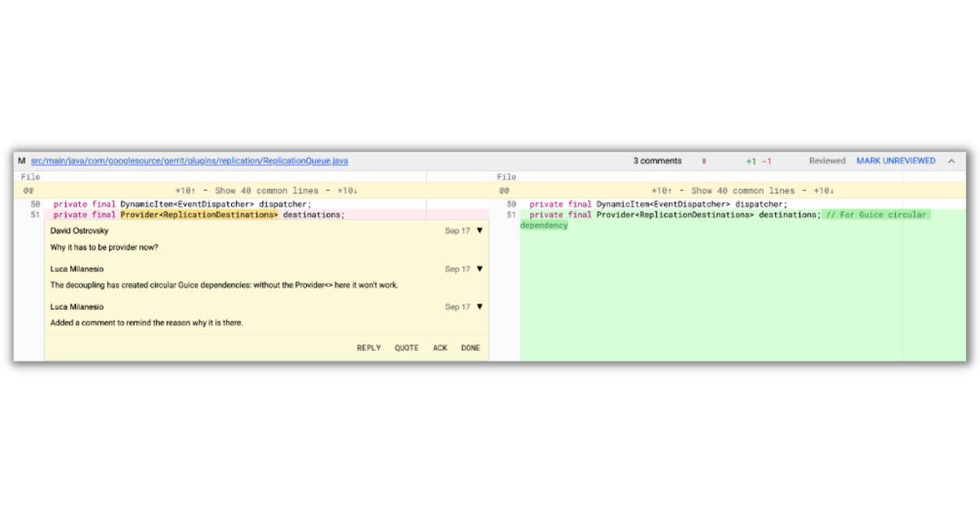This screenshot has width=980, height=514.
Task: Select the right pane File header
Action: click(x=506, y=176)
